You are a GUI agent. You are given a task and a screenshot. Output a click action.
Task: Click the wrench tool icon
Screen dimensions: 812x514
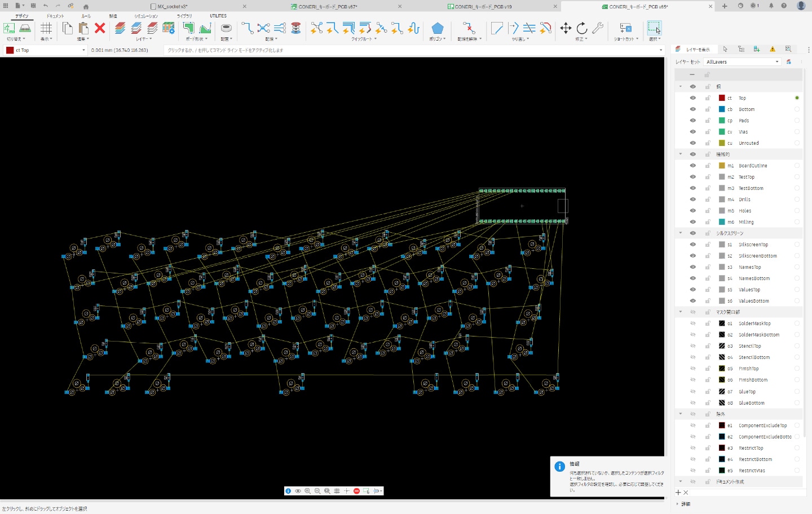[598, 28]
